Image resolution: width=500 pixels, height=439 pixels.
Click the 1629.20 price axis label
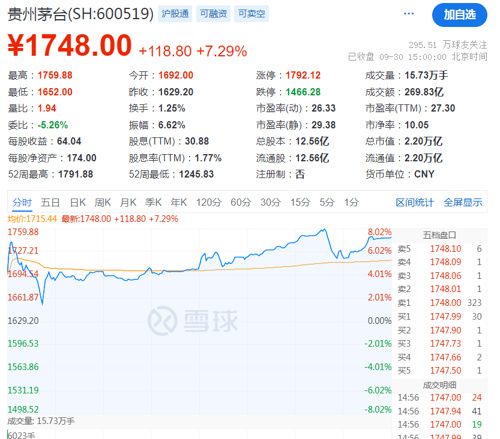(x=23, y=321)
